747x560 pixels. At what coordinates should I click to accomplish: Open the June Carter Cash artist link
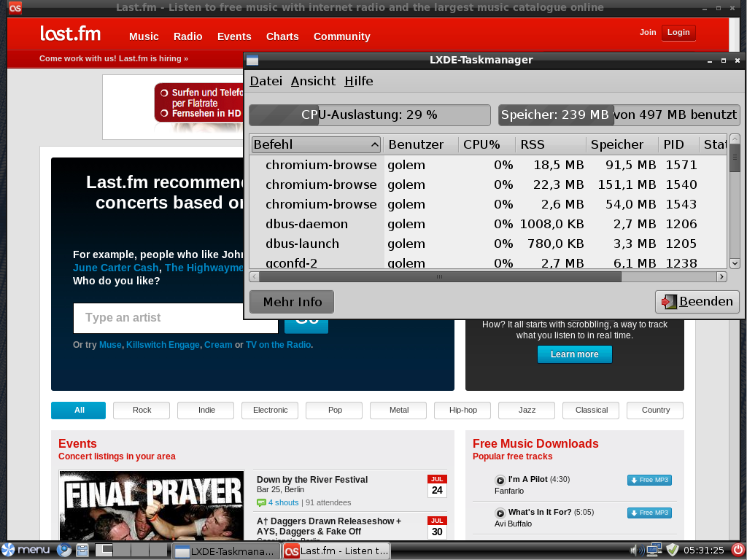(115, 268)
